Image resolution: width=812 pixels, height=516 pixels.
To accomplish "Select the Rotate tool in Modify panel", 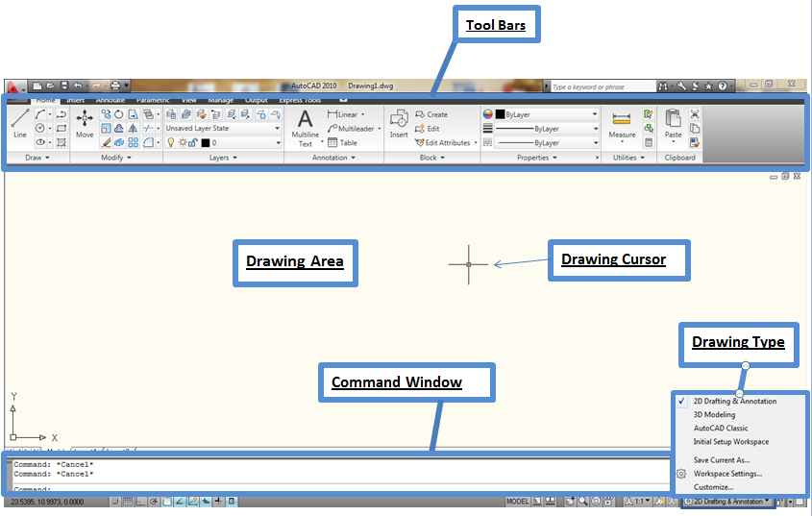I will coord(119,114).
